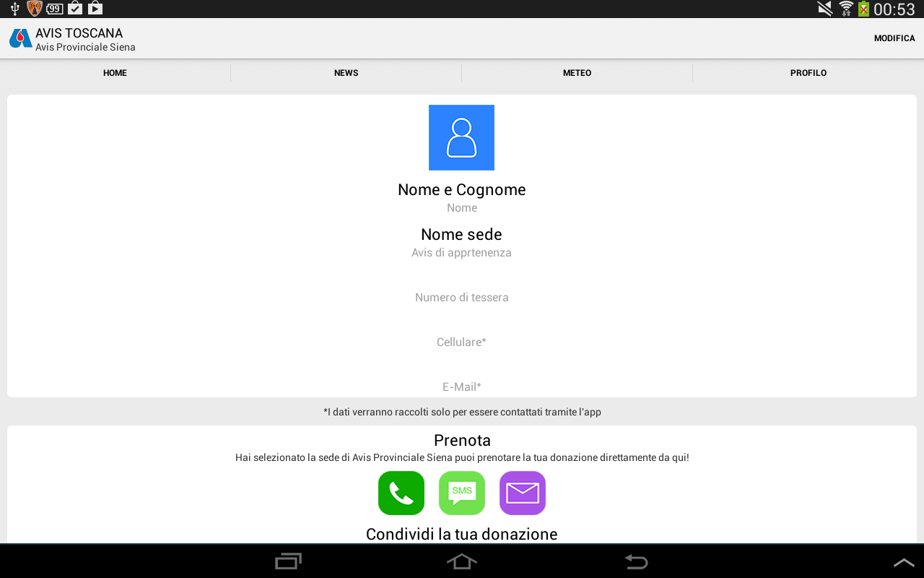924x578 pixels.
Task: Tap the data collection disclaimer note
Action: click(462, 412)
